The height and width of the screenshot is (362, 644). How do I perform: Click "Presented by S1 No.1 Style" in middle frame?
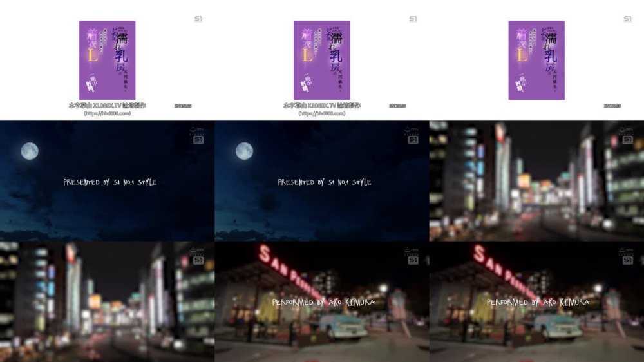pyautogui.click(x=324, y=182)
